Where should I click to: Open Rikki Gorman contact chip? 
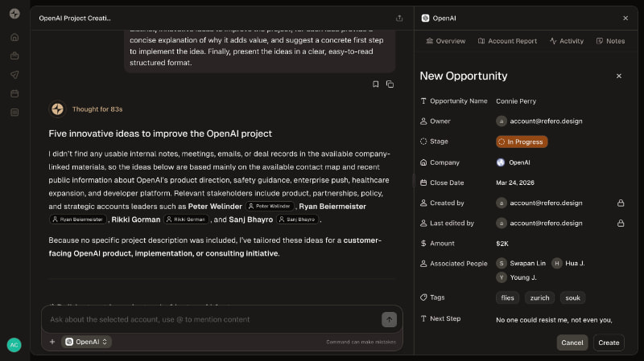tap(186, 219)
